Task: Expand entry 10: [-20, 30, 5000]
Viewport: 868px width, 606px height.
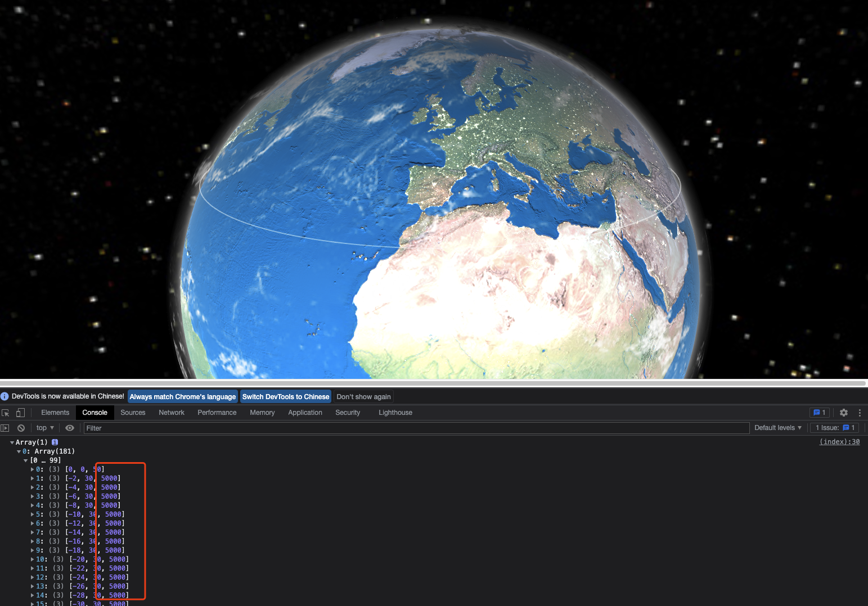Action: click(33, 559)
